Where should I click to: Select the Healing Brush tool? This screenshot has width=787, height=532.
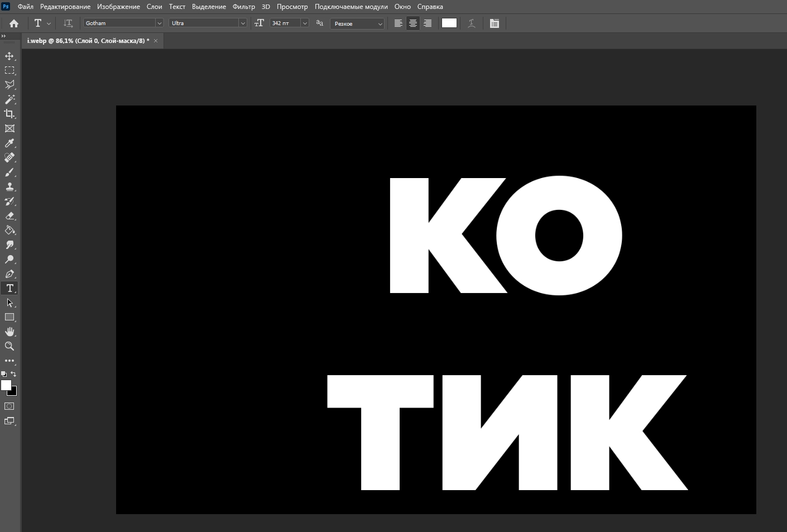[9, 157]
